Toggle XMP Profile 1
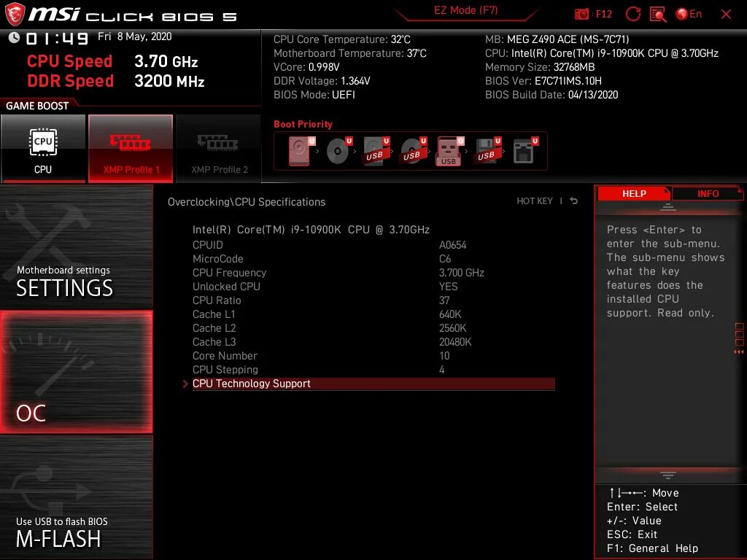 (131, 149)
